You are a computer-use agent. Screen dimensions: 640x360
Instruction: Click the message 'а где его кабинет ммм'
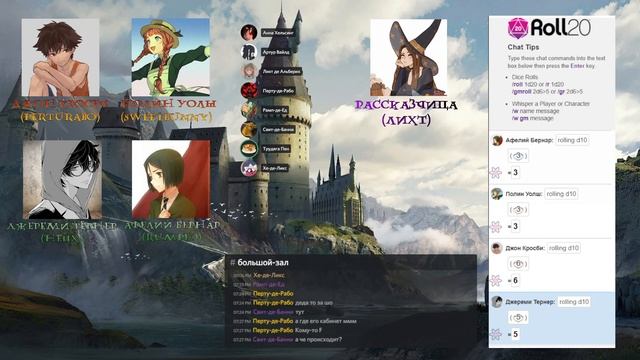326,321
